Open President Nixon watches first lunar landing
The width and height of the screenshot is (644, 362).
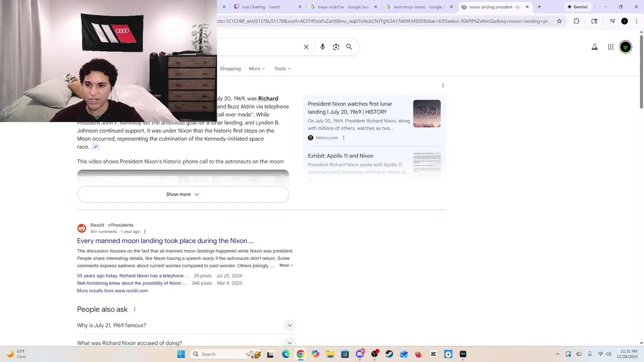click(350, 108)
